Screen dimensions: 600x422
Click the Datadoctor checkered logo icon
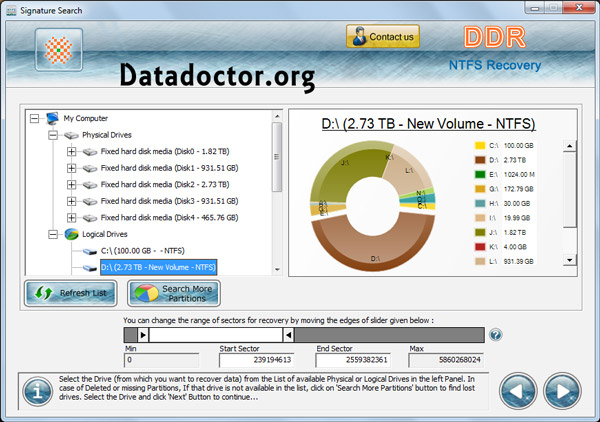[x=59, y=50]
